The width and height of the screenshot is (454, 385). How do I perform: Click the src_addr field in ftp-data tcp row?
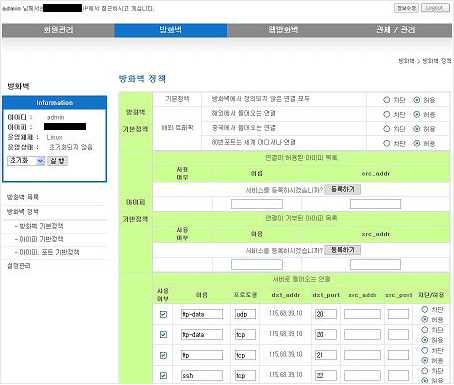coord(362,334)
